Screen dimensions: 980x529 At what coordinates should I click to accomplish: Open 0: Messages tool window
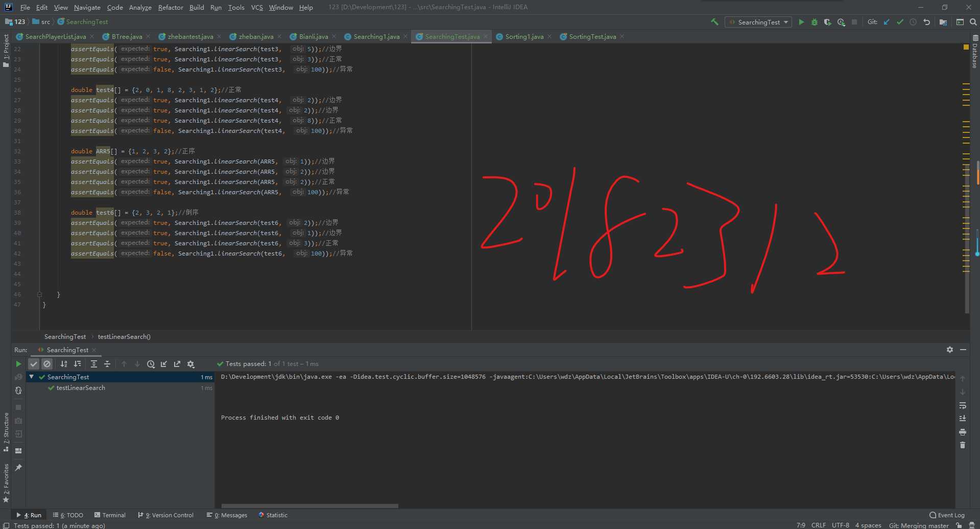coord(227,515)
